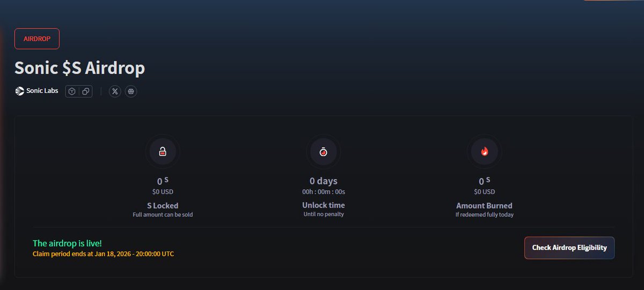Click the Unlock time label
The image size is (644, 290).
coord(324,205)
